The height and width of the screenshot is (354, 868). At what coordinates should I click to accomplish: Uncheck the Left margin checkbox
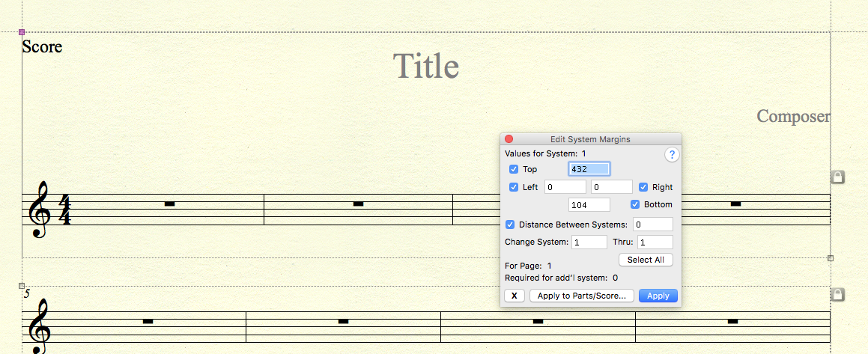(514, 187)
